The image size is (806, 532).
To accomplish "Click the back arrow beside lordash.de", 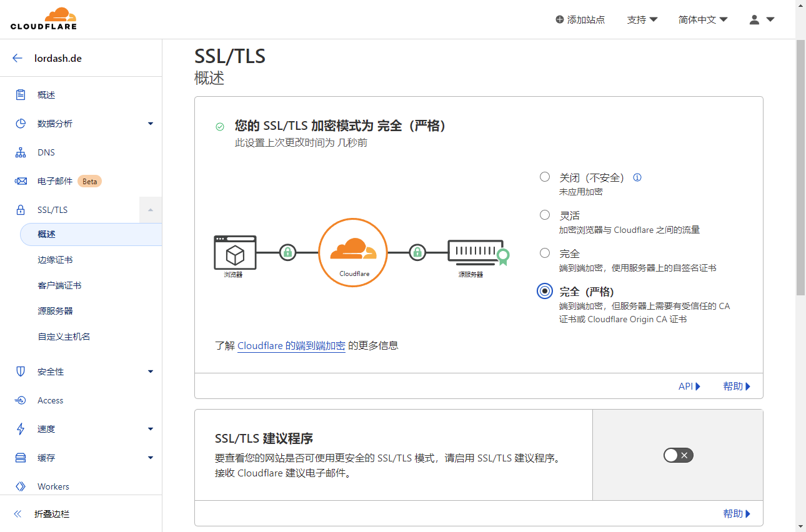I will [17, 58].
